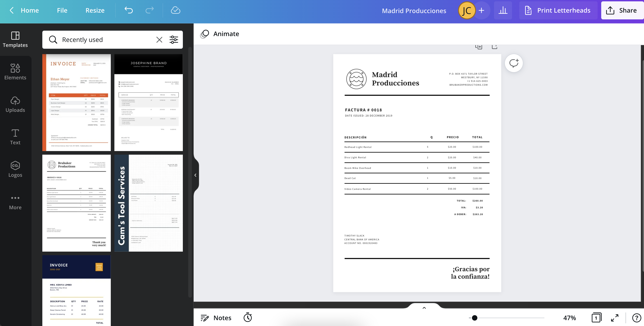
Task: Open the timer stopwatch icon
Action: click(x=248, y=317)
